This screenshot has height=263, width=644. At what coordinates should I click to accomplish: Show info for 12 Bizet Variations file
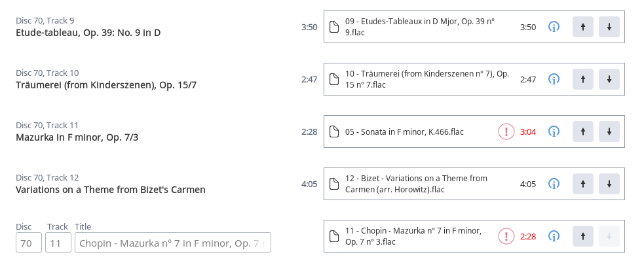pyautogui.click(x=554, y=184)
